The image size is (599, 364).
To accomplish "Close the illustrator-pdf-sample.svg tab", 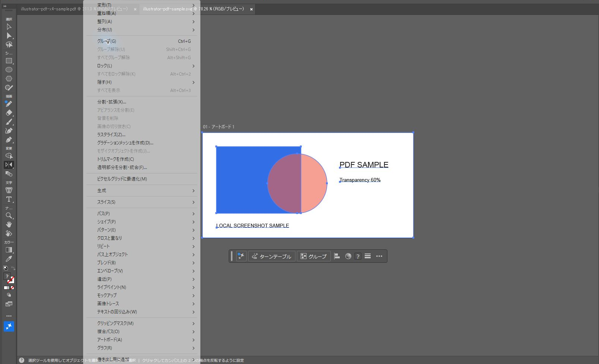I will coord(251,9).
